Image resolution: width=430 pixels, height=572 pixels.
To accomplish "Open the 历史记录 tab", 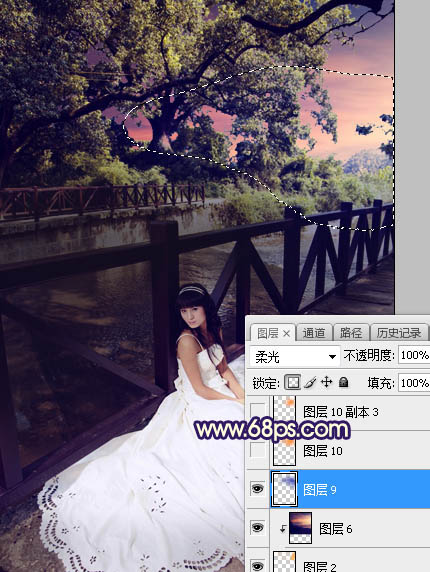I will [x=399, y=333].
